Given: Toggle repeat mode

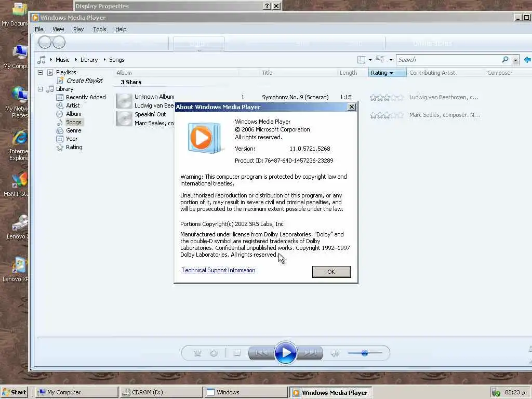Looking at the screenshot, I should coord(214,353).
